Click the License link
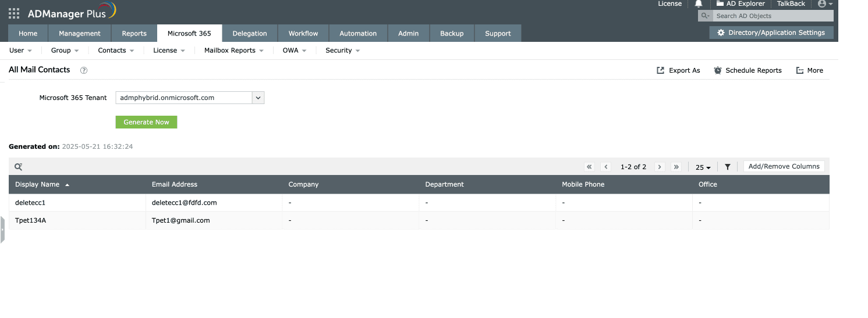The height and width of the screenshot is (318, 868). pos(669,3)
